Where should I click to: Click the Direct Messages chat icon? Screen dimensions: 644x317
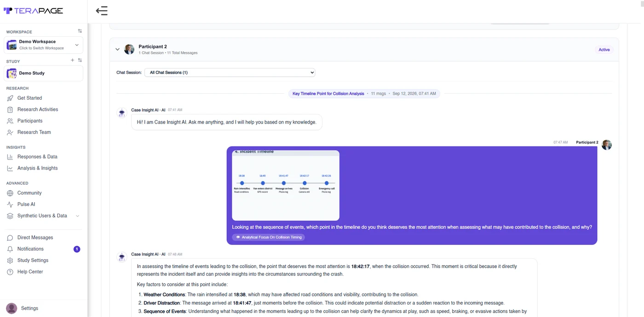pos(10,238)
